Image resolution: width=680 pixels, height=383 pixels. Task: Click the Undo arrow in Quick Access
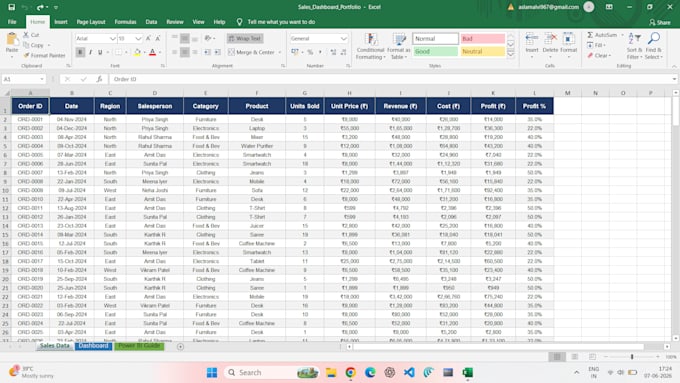pos(25,7)
